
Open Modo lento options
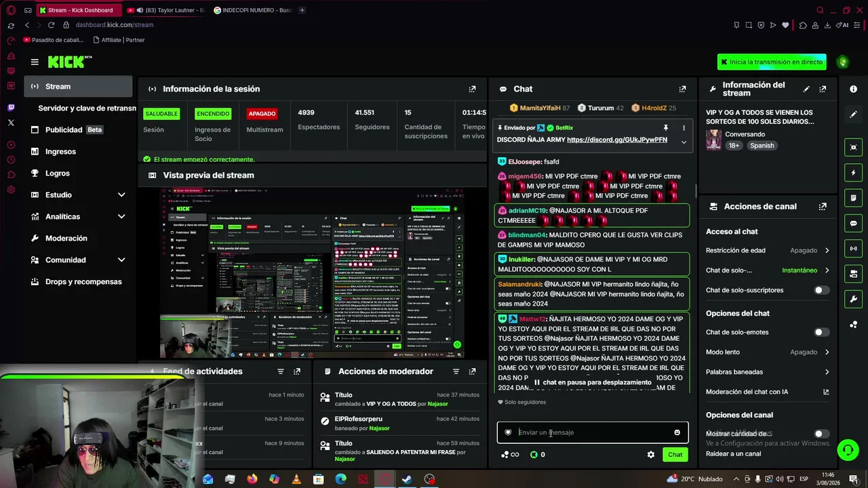click(768, 352)
